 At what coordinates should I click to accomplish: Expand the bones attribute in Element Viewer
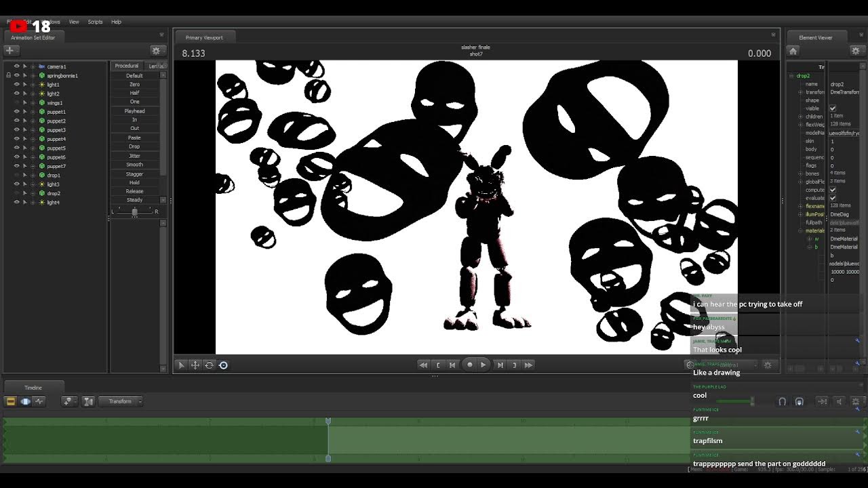800,174
